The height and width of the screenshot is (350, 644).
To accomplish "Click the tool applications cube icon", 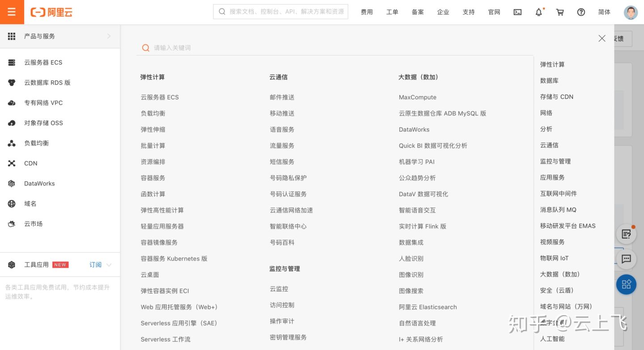I will pos(12,265).
